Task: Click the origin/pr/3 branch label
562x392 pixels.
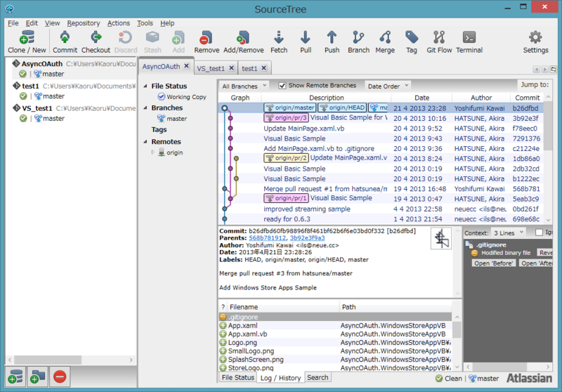Action: click(286, 118)
